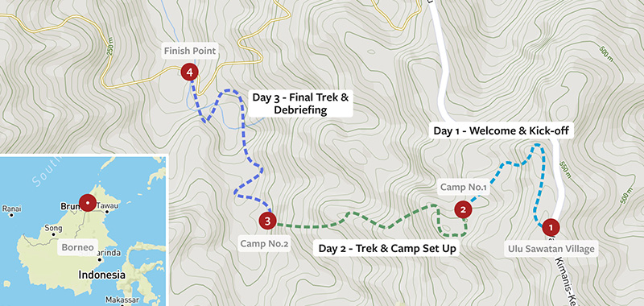Select the Finish Point label
644x306 pixels.
coord(190,52)
